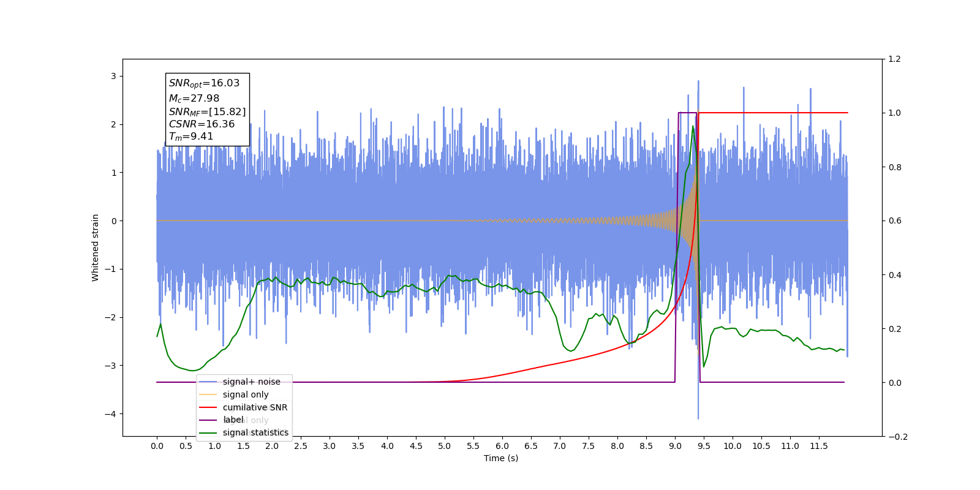Click the −0.2 tick on the right y-axis

coord(898,437)
